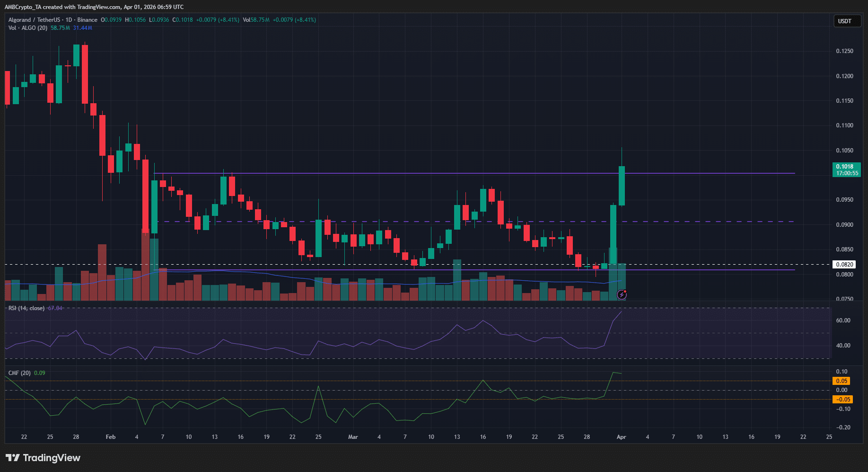Click the Feb label on the date axis
The height and width of the screenshot is (472, 868).
click(111, 437)
